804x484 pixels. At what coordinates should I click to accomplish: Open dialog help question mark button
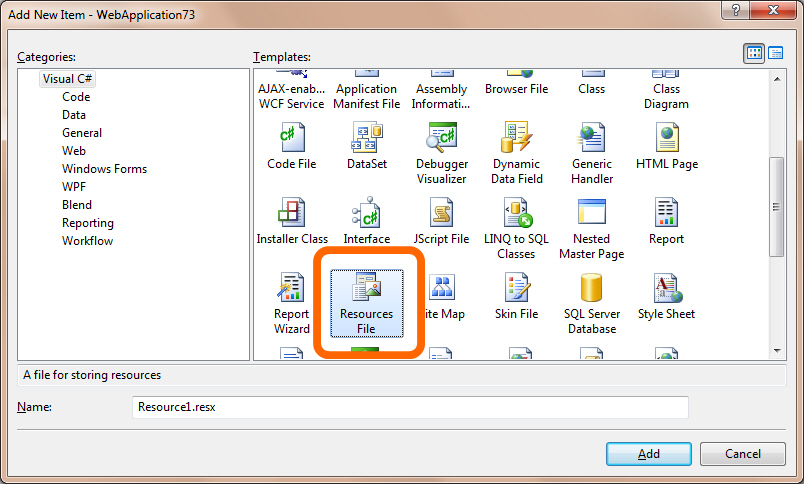click(735, 10)
